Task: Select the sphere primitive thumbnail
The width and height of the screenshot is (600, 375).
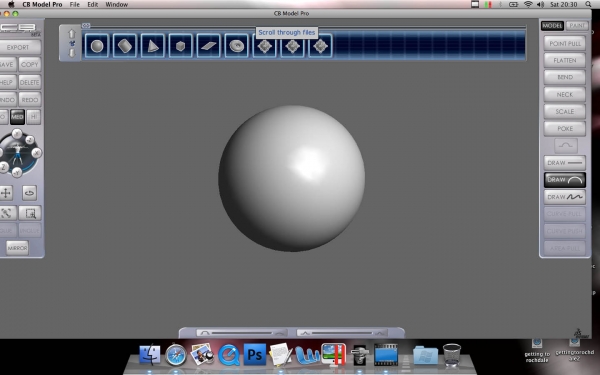Action: (x=97, y=46)
